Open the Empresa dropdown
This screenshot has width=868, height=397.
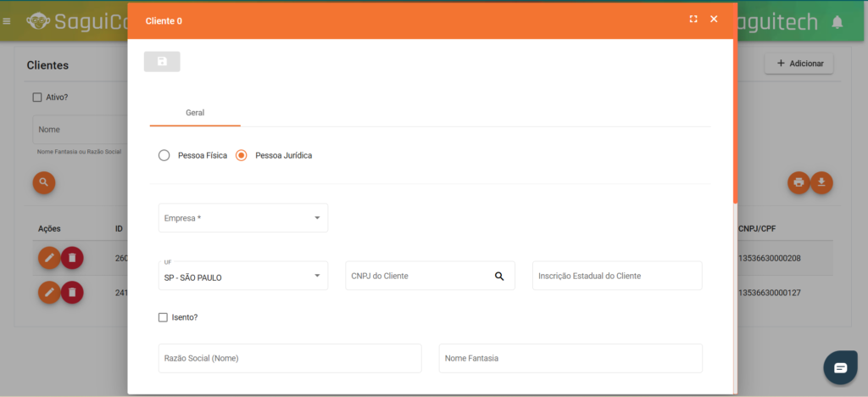click(x=242, y=218)
